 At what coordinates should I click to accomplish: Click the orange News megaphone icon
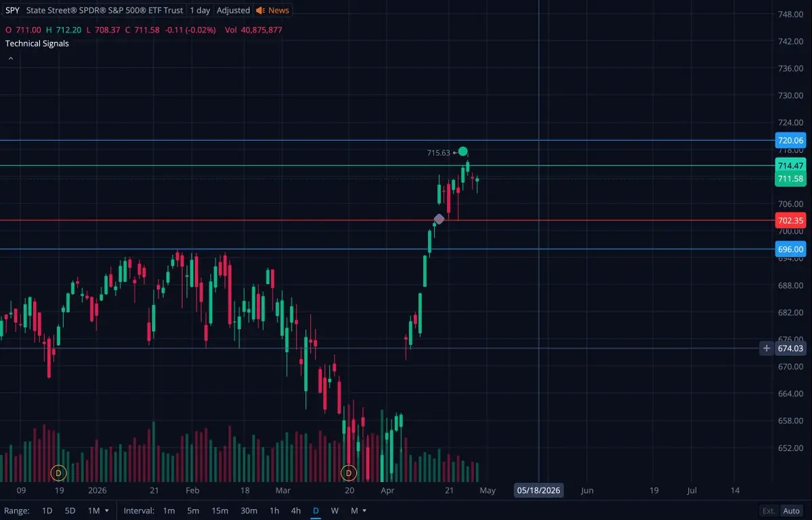(261, 10)
